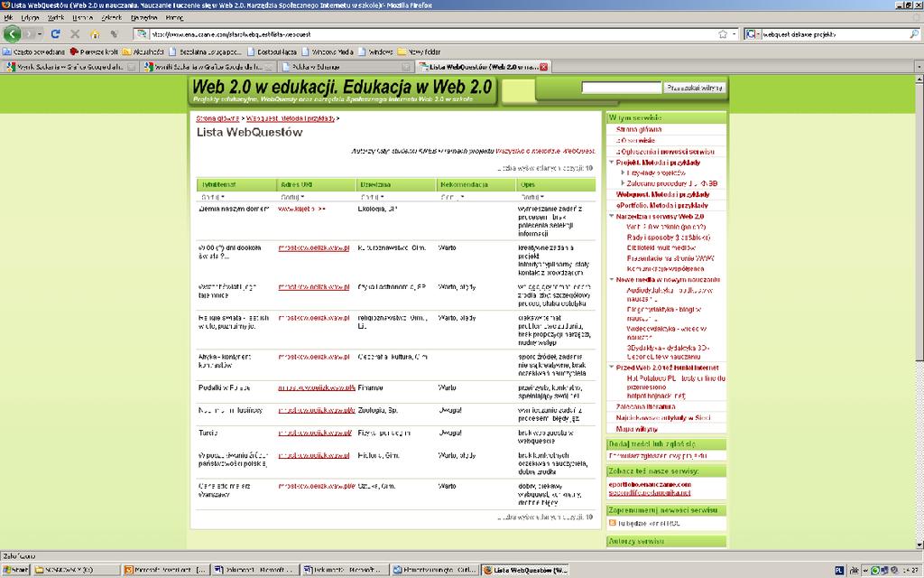Screen dimensions: 924x578
Task: Open the Widok menu
Action: (56, 18)
